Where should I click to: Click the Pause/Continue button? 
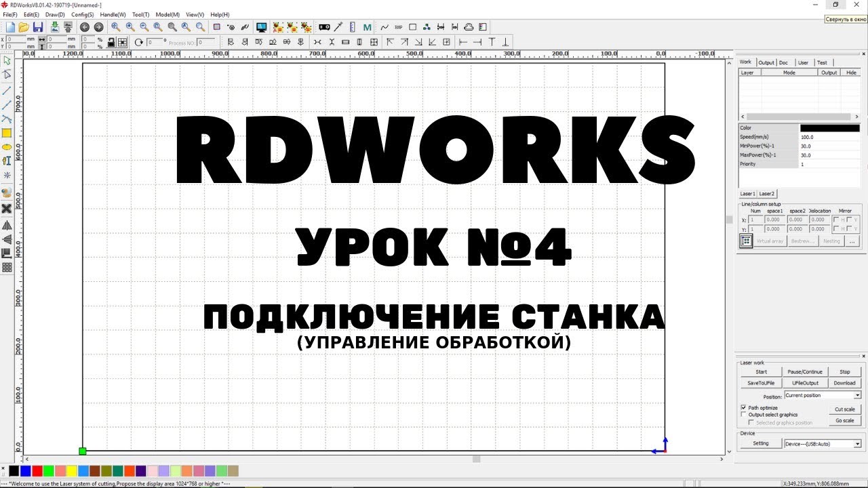coord(805,371)
